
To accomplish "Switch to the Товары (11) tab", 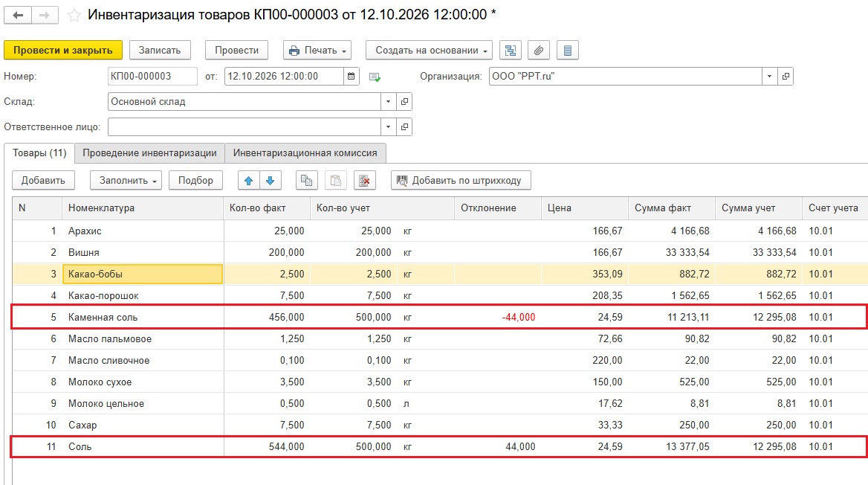I will coord(39,153).
